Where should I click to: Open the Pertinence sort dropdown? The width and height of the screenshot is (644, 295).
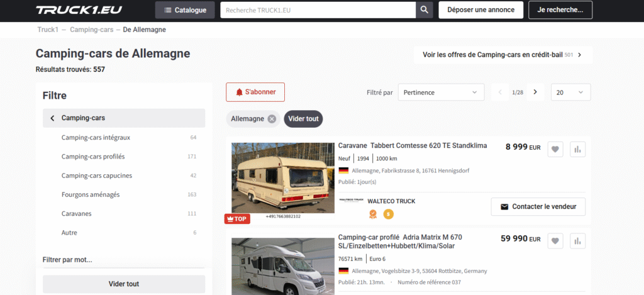441,92
